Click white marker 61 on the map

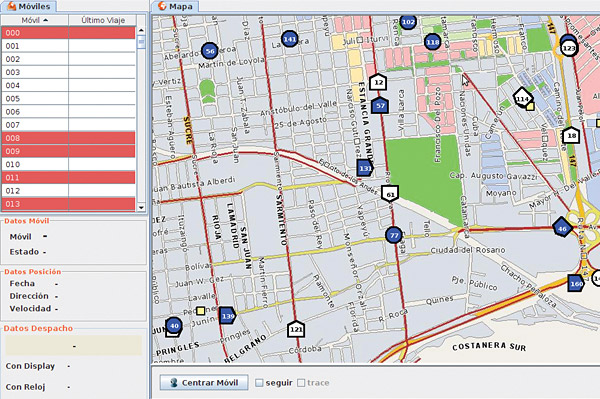click(x=390, y=194)
